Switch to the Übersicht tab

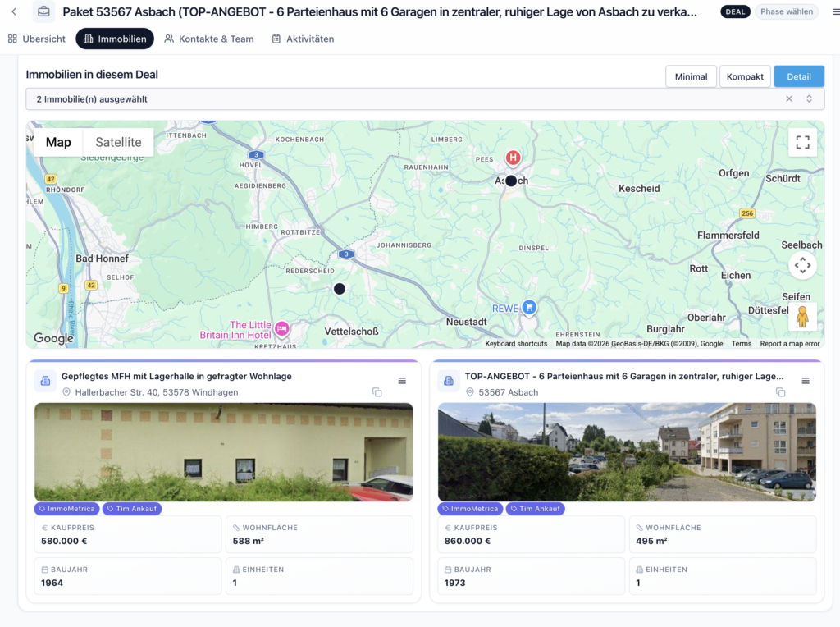(36, 39)
